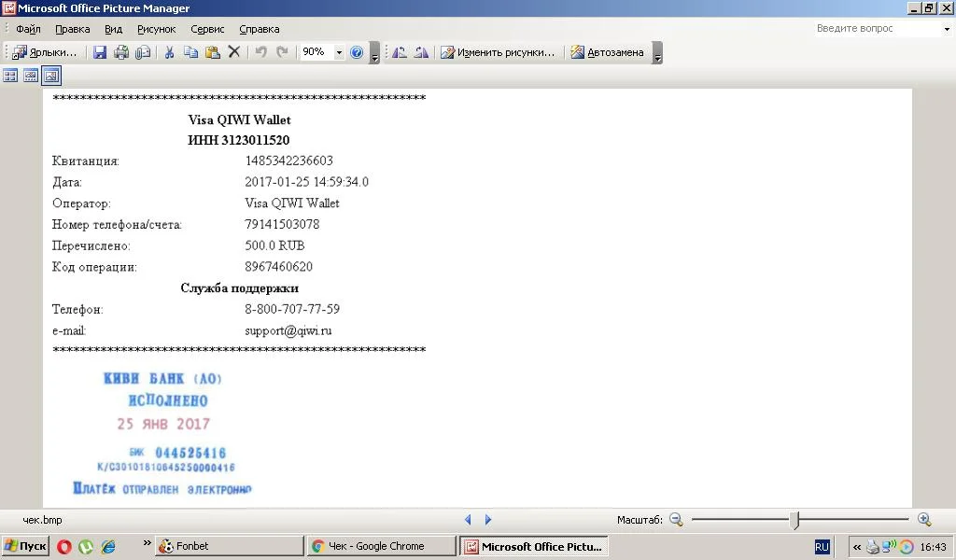Click the Picture Manager icon in the title bar

pos(8,7)
